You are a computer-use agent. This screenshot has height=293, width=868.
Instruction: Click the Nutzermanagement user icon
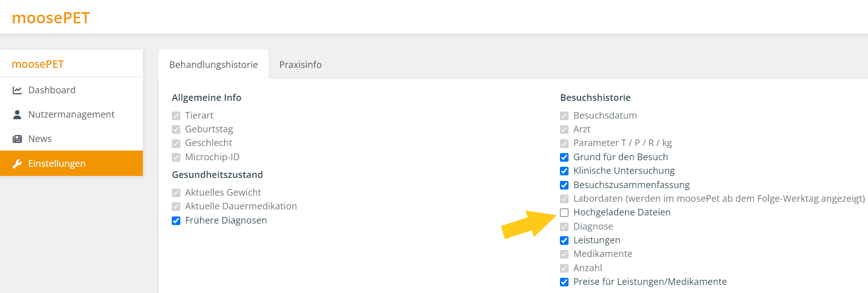pos(17,115)
